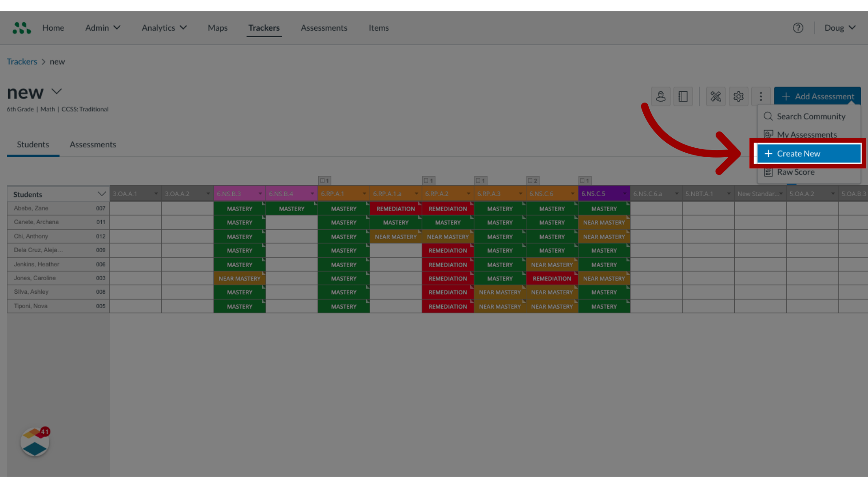868x488 pixels.
Task: Click the 6.NS.C.5 purple standard header
Action: (604, 194)
